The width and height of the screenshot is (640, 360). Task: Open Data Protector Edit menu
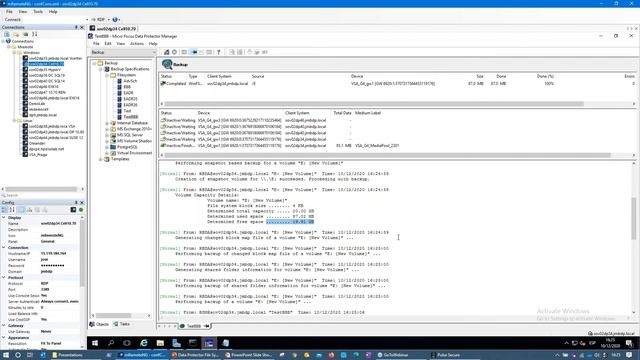pyautogui.click(x=108, y=44)
